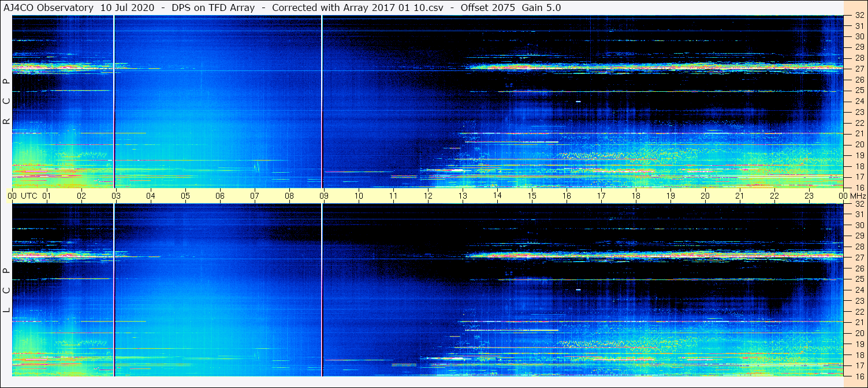Click hour '10' on the UTC time axis
This screenshot has height=388, width=868.
click(x=359, y=196)
